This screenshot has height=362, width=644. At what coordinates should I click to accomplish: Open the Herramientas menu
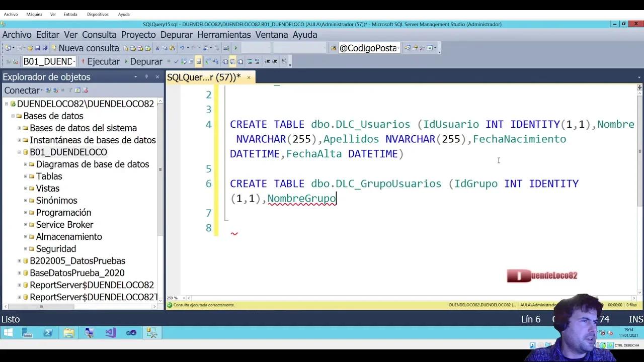pyautogui.click(x=224, y=35)
